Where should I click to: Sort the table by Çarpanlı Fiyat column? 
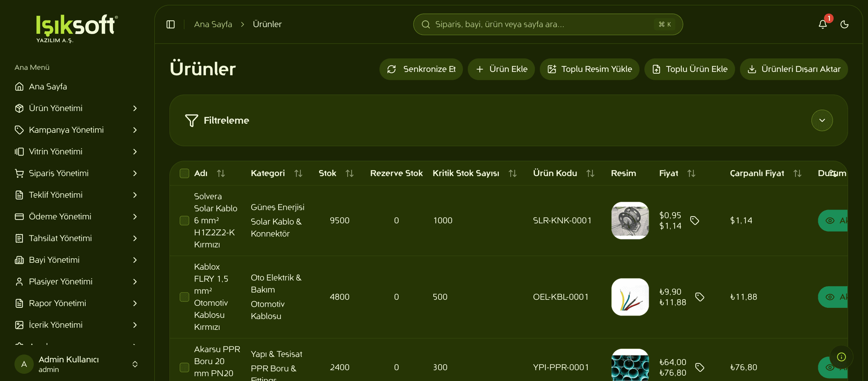[798, 173]
